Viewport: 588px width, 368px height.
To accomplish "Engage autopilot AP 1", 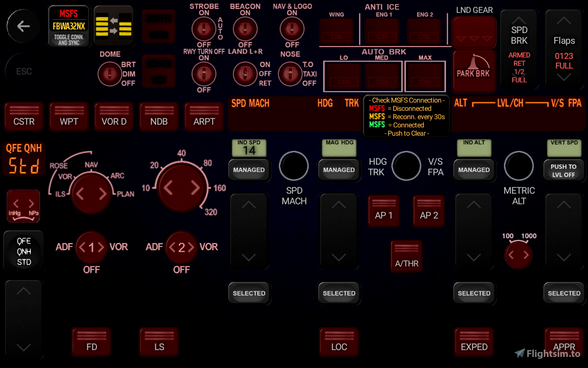I will pyautogui.click(x=384, y=211).
